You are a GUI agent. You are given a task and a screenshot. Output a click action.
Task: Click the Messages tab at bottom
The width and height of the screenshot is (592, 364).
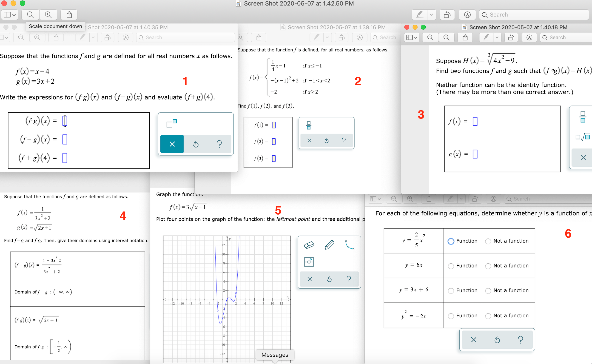(275, 355)
